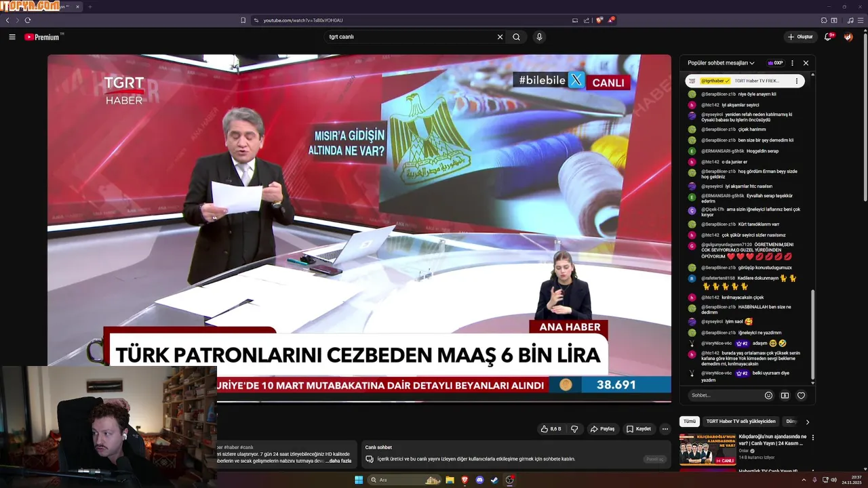Open the emoji picker in chat
The height and width of the screenshot is (488, 868).
click(768, 395)
